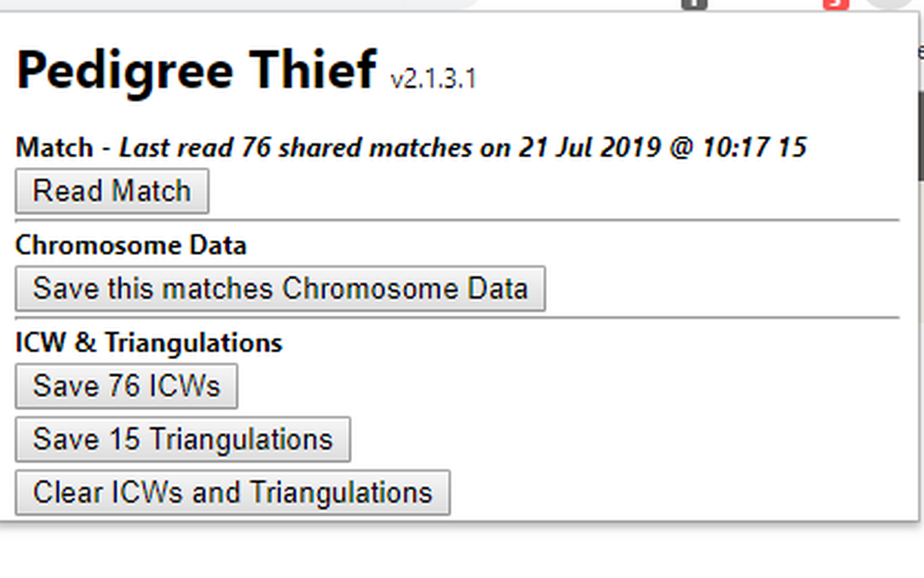Click the version label v2.1.3.1

coord(432,78)
